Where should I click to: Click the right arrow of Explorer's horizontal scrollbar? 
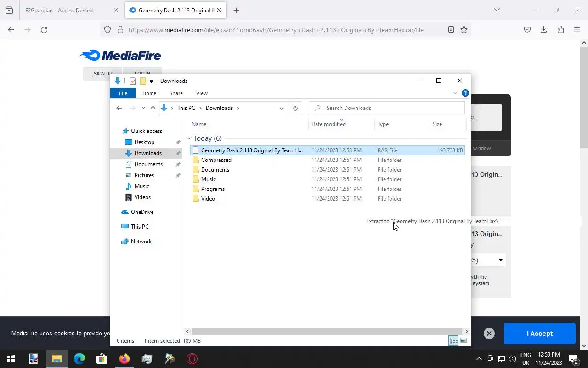[466, 331]
